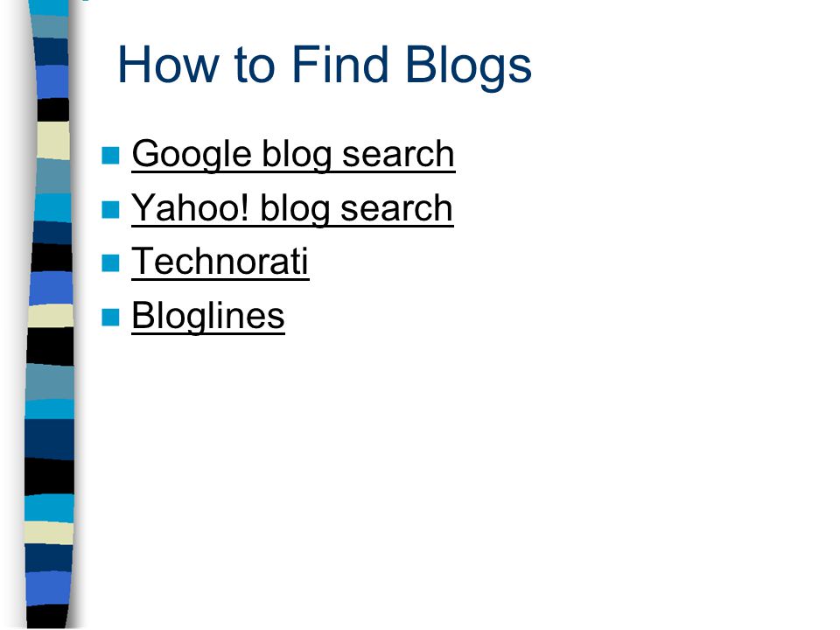Click the word How in the title
Image resolution: width=840 pixels, height=630 pixels.
(168, 64)
